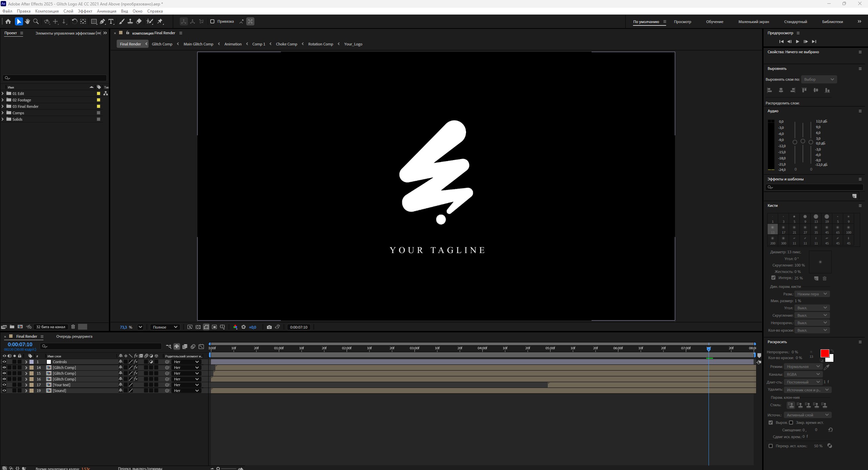Enable the Привязка snapping checkbox

tap(212, 21)
